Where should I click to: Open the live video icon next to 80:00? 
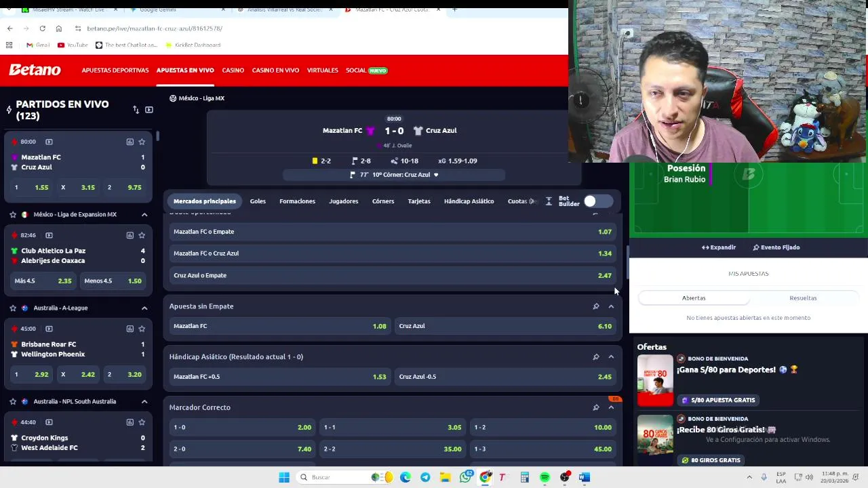pos(49,142)
